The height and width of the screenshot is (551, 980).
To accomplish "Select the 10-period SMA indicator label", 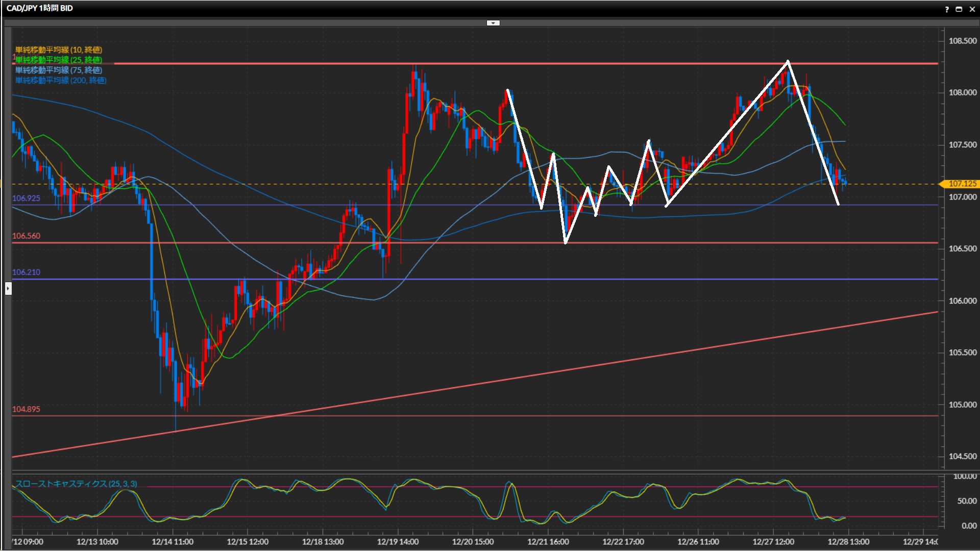I will click(x=59, y=49).
